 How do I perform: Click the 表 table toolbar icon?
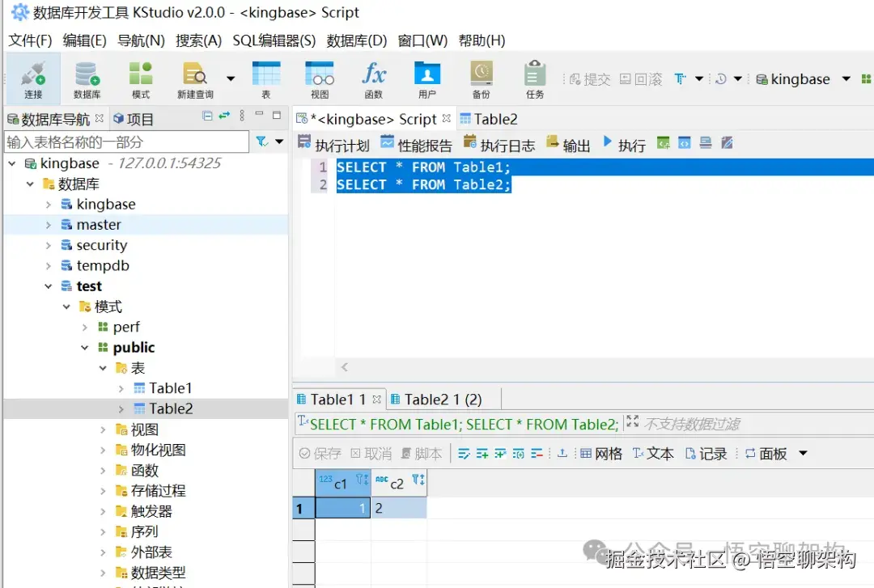tap(266, 80)
